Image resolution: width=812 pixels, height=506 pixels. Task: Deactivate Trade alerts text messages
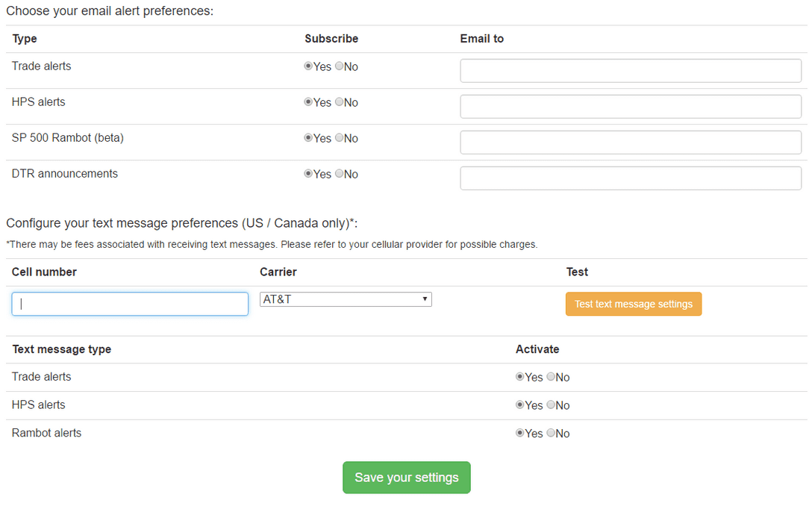(x=551, y=377)
